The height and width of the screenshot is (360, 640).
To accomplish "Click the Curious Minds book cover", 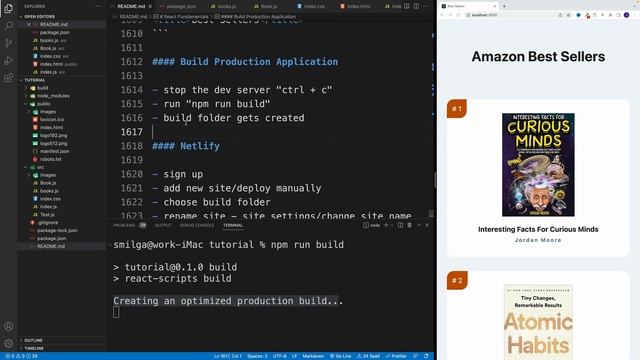I will (538, 165).
